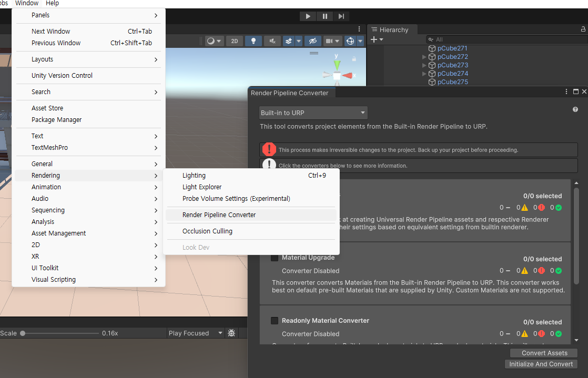Toggle scene lighting bulb icon
The image size is (588, 378).
(254, 41)
